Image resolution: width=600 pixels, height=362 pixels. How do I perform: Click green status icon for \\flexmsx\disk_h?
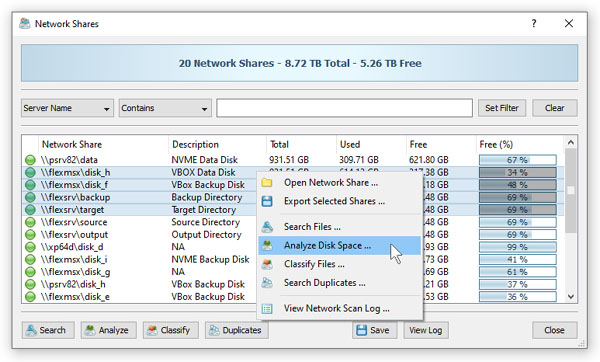(x=30, y=173)
